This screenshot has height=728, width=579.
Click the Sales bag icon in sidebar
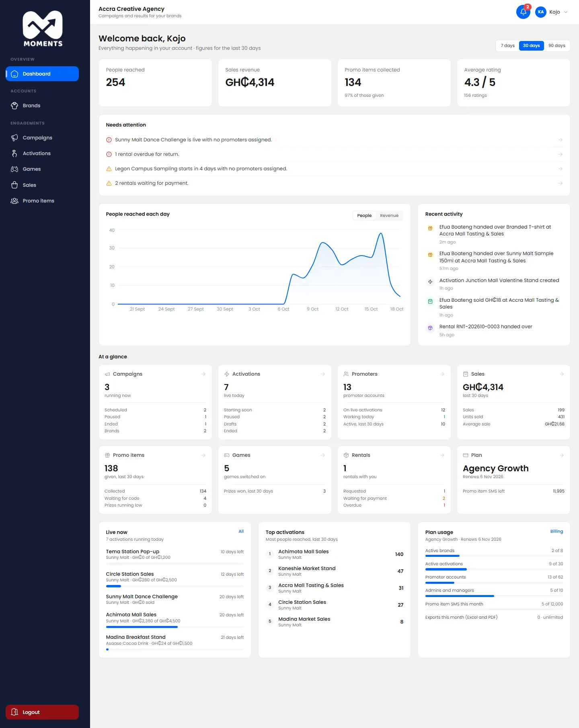click(14, 185)
